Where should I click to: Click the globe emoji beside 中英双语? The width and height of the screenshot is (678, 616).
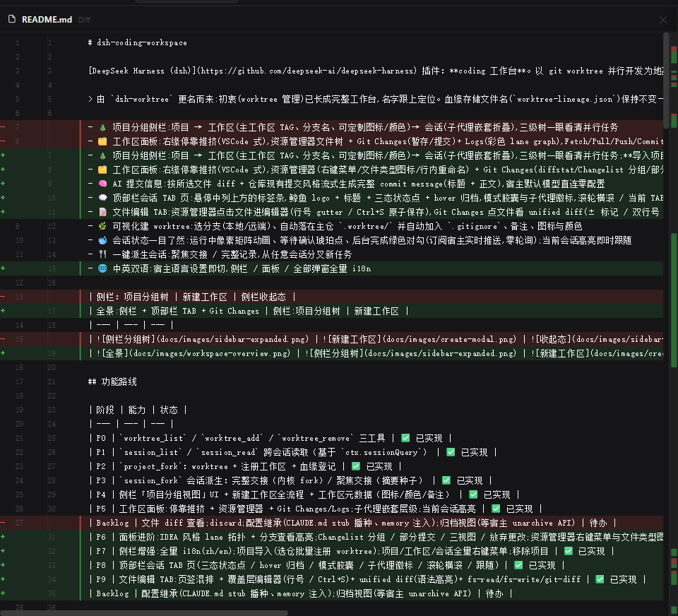coord(102,268)
